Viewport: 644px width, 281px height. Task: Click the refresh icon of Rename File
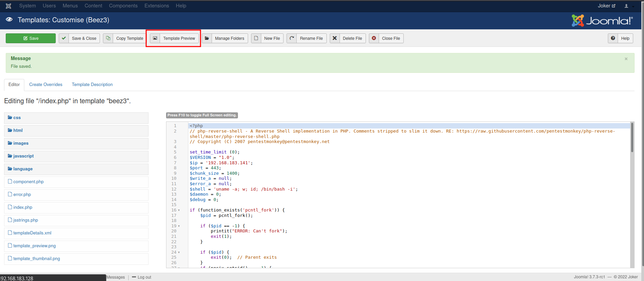292,38
